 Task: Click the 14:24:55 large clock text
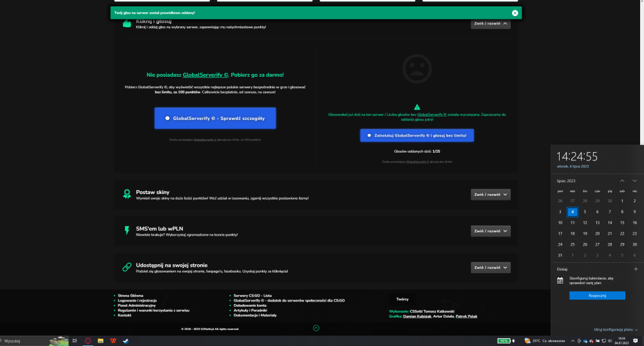click(577, 157)
